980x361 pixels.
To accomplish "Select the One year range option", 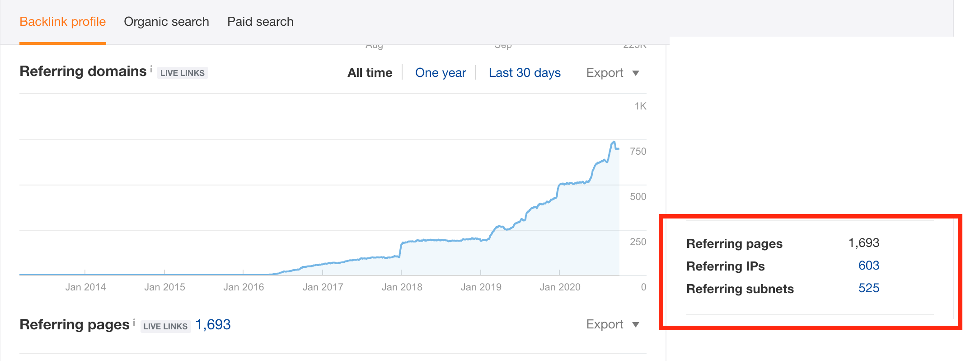I will tap(441, 73).
